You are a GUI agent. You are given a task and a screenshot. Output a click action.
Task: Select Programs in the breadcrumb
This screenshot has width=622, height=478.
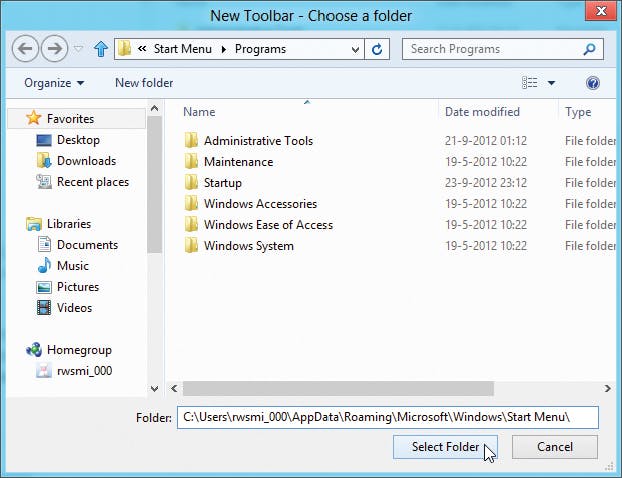[x=260, y=49]
